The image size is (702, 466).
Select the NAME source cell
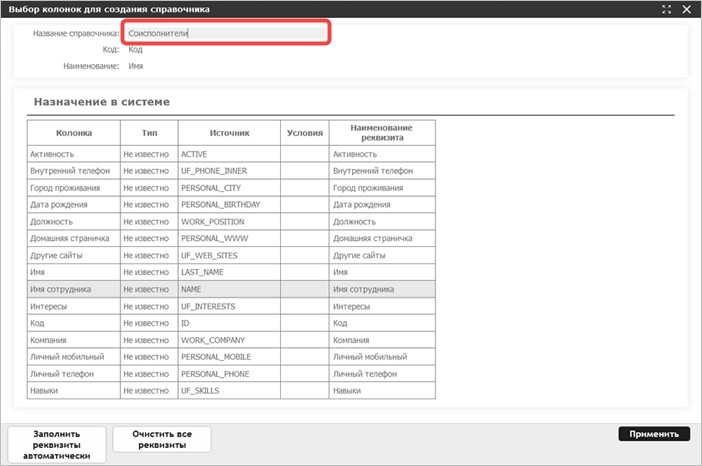pyautogui.click(x=229, y=289)
